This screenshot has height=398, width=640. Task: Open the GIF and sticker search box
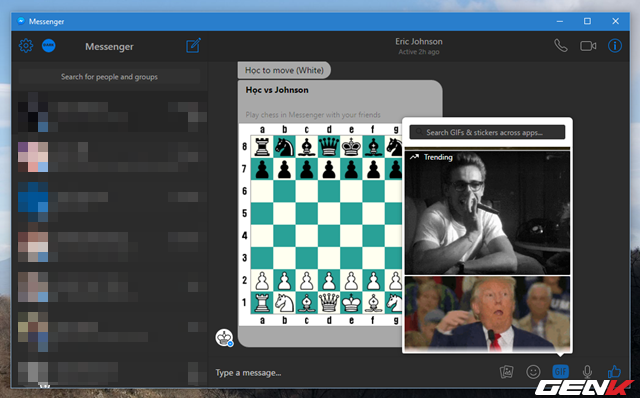point(487,132)
